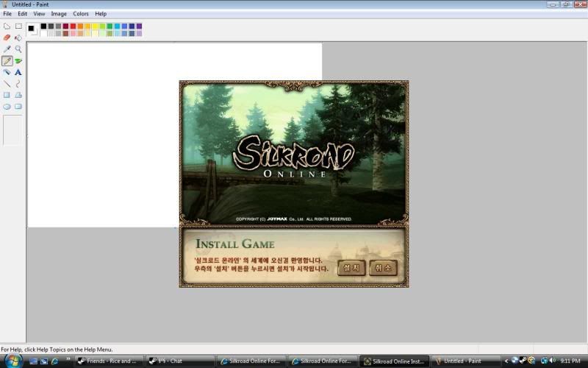Image resolution: width=588 pixels, height=368 pixels.
Task: Select the Magnifier tool
Action: pos(18,49)
